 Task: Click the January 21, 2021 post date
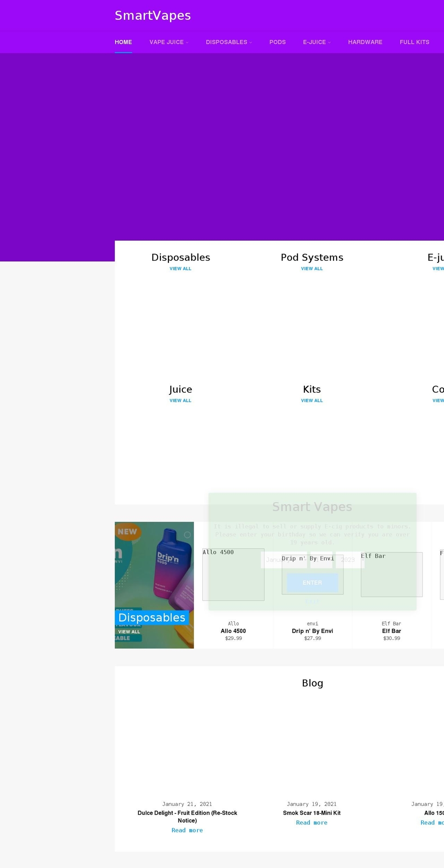[187, 804]
